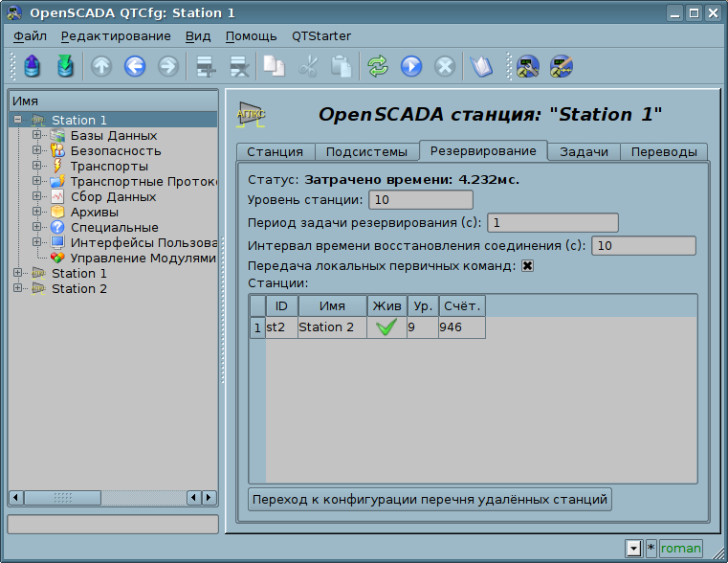The width and height of the screenshot is (728, 563).
Task: Click the green checkmark in Жив column
Action: coord(386,327)
